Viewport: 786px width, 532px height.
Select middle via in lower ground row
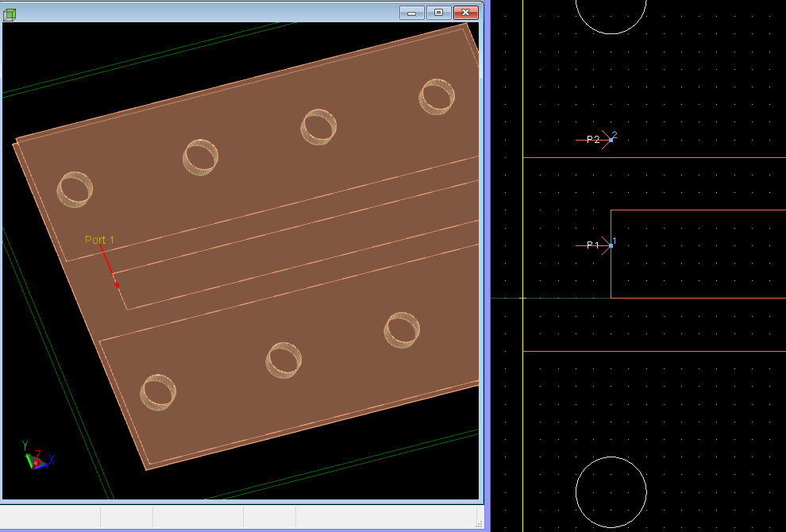pos(283,360)
